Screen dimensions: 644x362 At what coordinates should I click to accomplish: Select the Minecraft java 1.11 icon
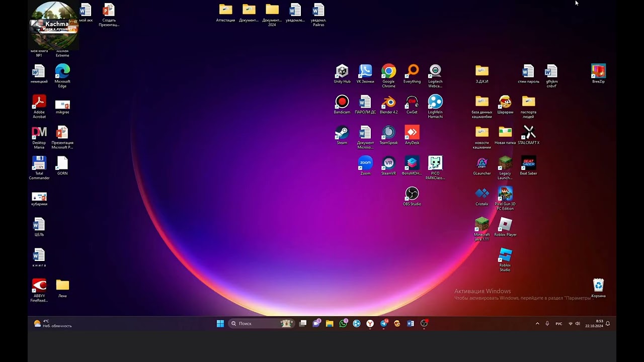click(x=482, y=229)
